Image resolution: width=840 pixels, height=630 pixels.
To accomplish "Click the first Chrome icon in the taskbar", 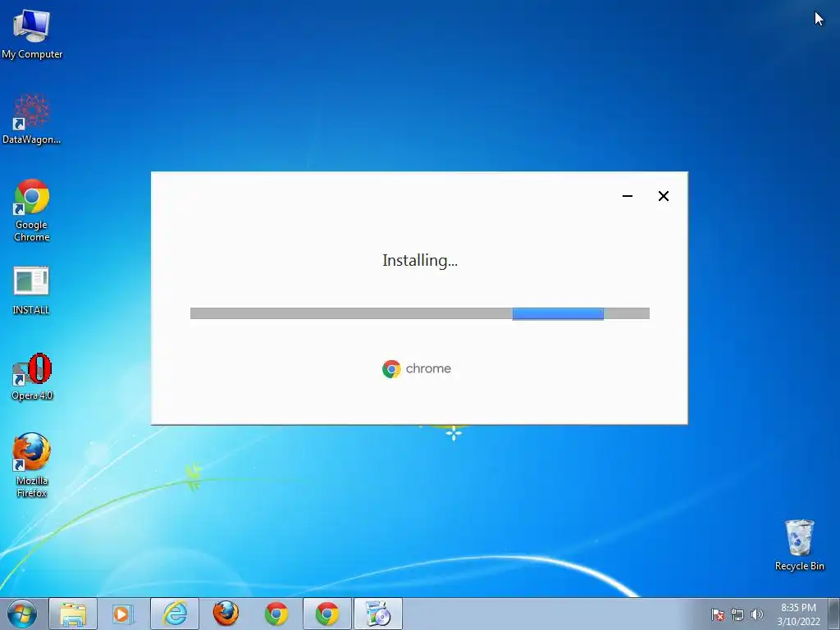I will (x=276, y=614).
